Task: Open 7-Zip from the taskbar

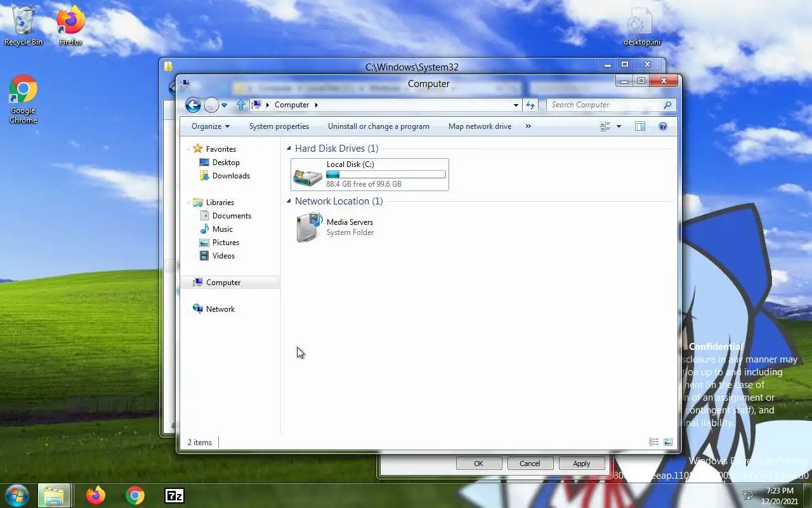Action: pos(174,495)
